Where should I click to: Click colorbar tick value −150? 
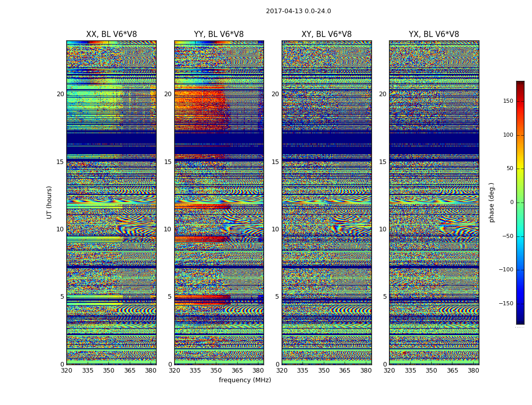pyautogui.click(x=506, y=303)
